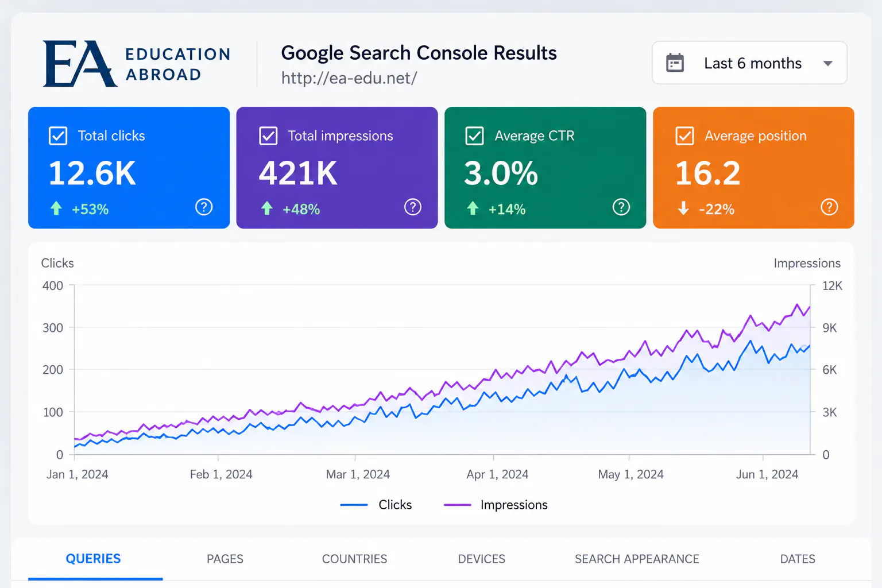The height and width of the screenshot is (588, 882).
Task: Open help icon on Average position card
Action: (x=829, y=207)
